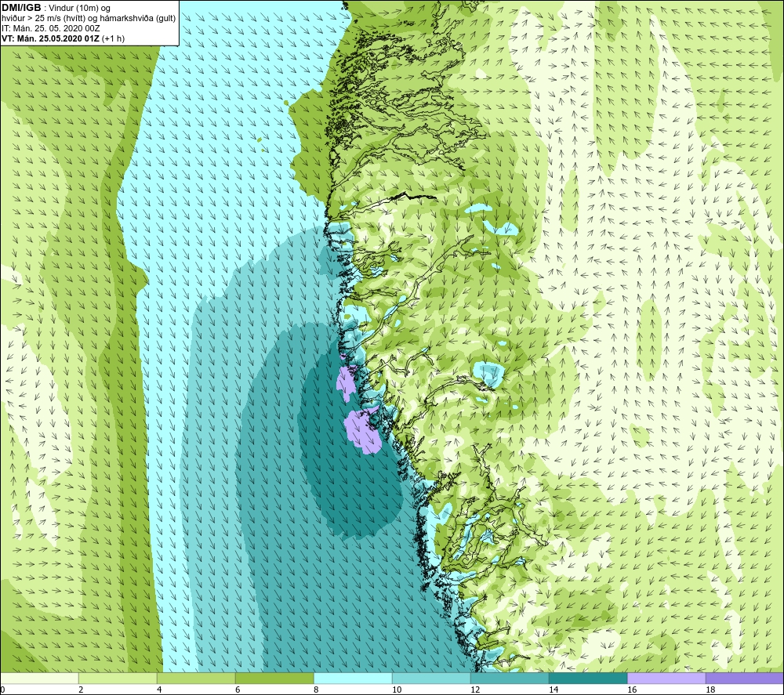Click the "hámarkshviða (gult)" text
The image size is (784, 695).
point(139,19)
